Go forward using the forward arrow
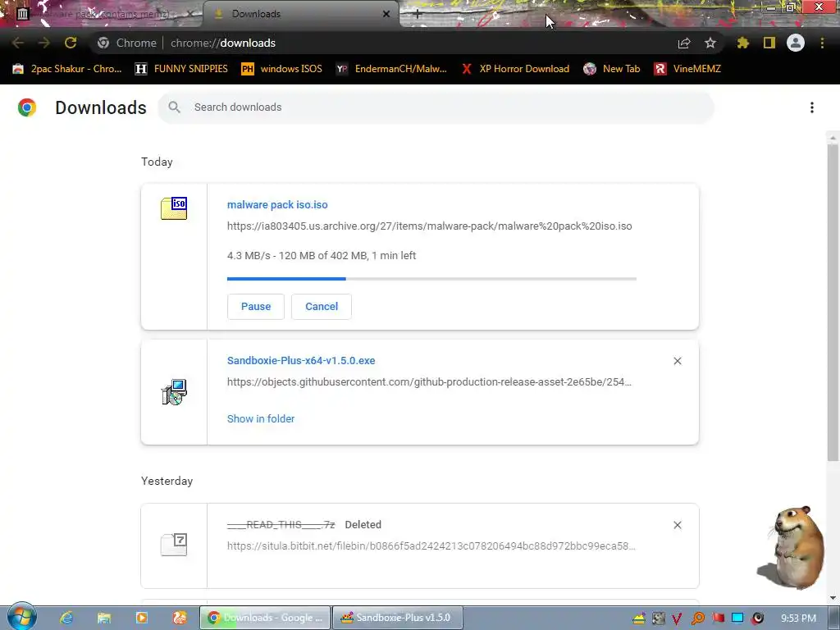Image resolution: width=840 pixels, height=630 pixels. pyautogui.click(x=44, y=43)
